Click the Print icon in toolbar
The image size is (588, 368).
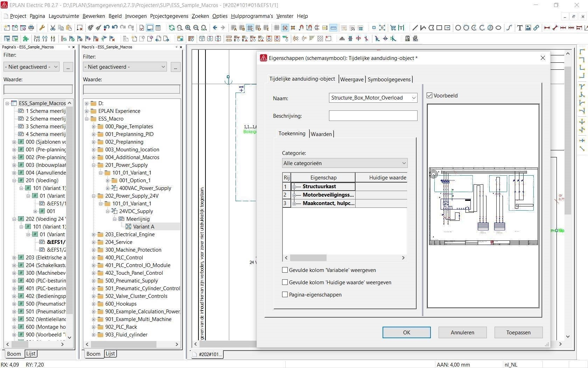pos(31,28)
